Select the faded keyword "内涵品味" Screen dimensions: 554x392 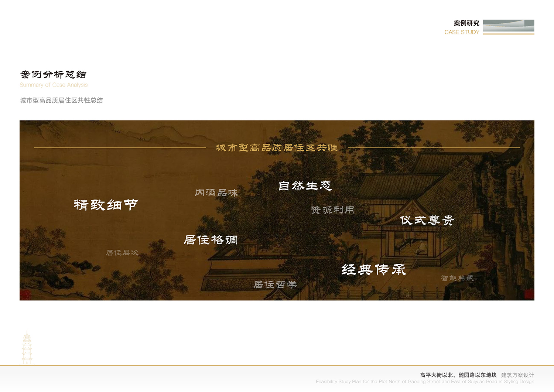[216, 192]
